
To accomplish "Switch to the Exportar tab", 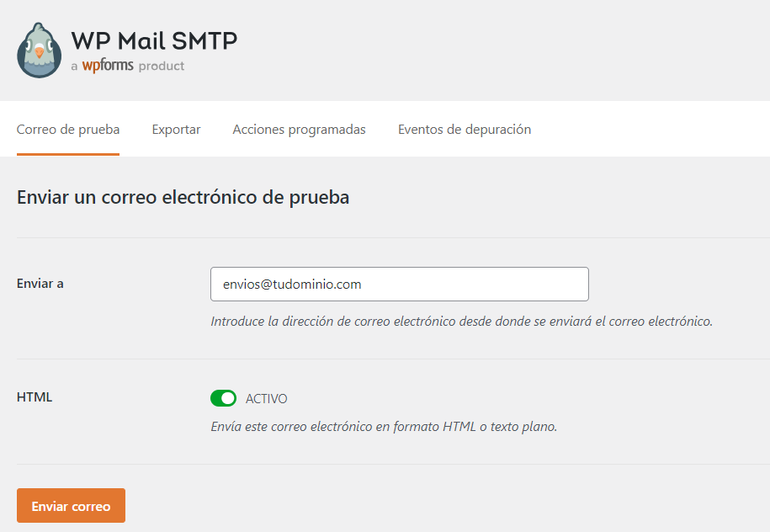I will click(x=176, y=129).
